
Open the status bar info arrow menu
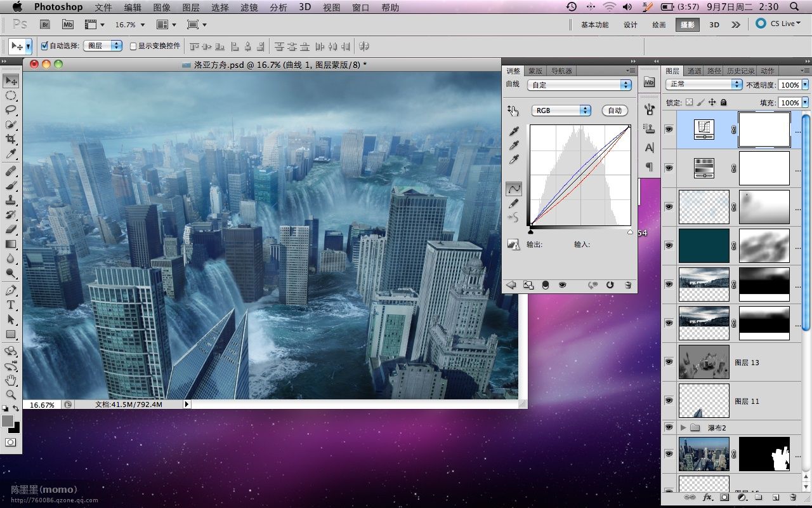pyautogui.click(x=187, y=404)
